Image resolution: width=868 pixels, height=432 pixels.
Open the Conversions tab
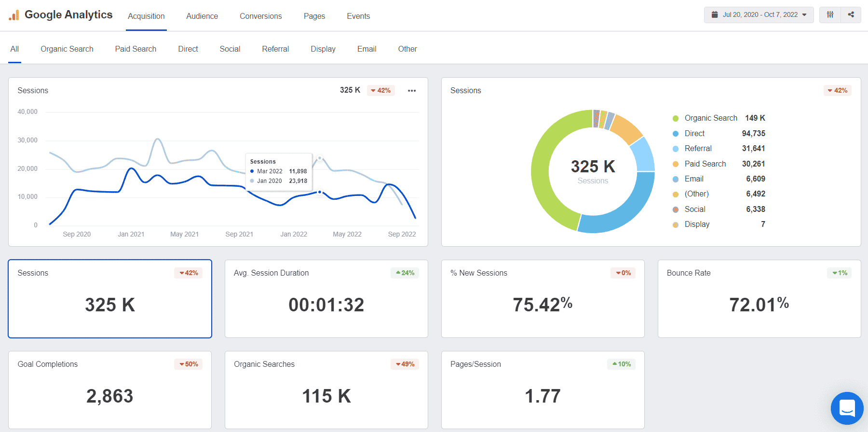261,16
